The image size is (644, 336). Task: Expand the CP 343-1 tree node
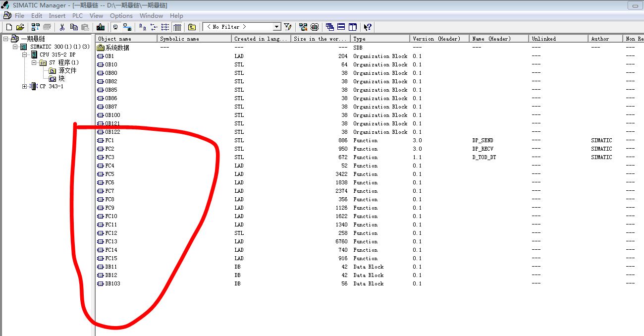tap(25, 86)
